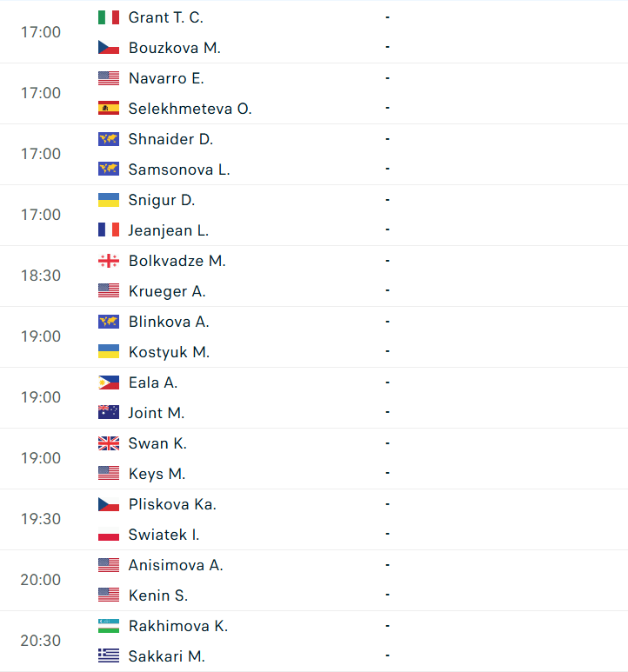The height and width of the screenshot is (672, 628).
Task: Click the Polish flag beside Swiatek I.
Action: tap(109, 535)
